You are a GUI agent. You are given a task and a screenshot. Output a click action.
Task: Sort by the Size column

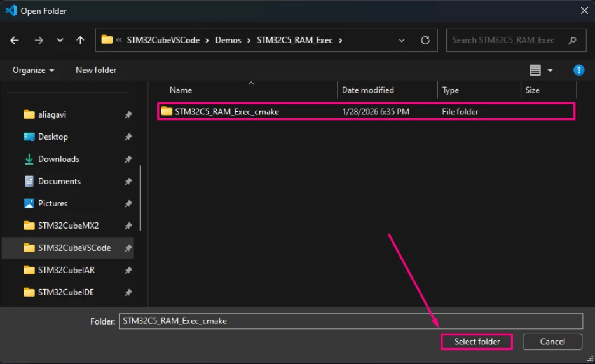[x=533, y=90]
